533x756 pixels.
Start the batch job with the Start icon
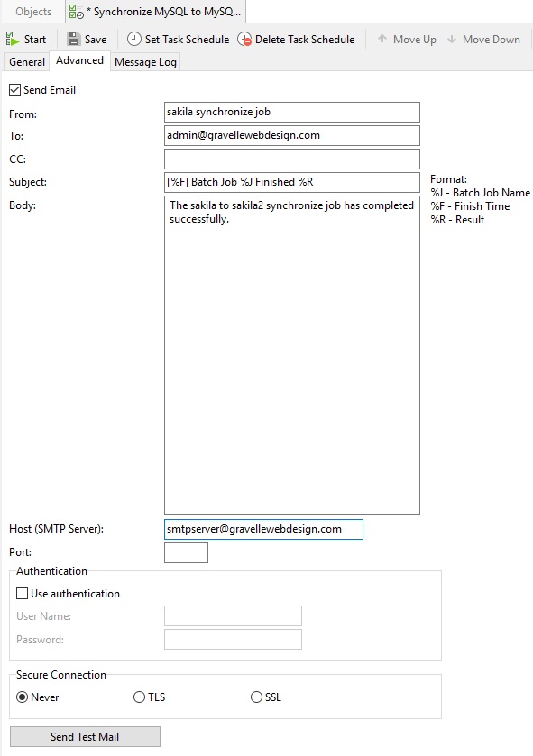[x=12, y=39]
